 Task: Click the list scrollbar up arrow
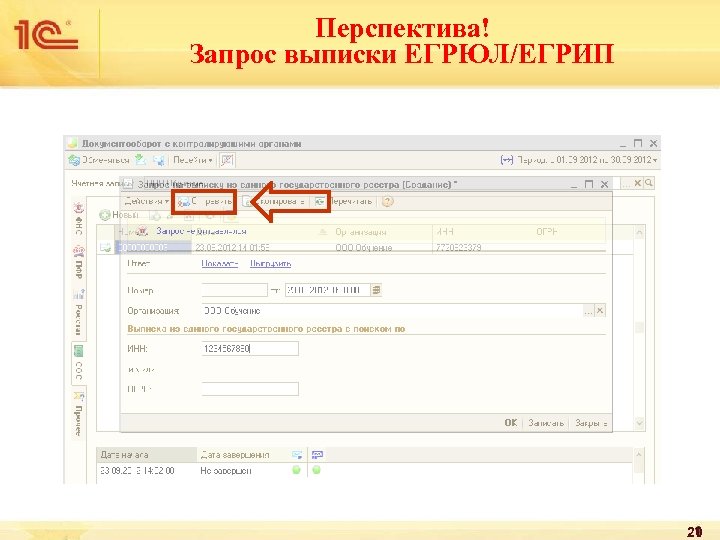(x=639, y=232)
